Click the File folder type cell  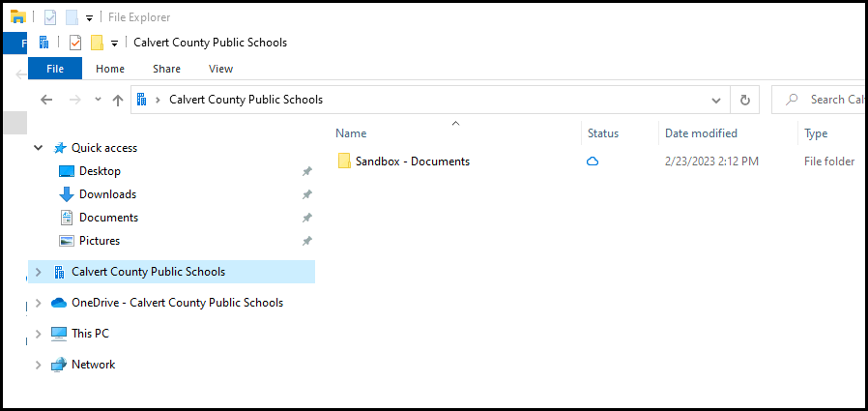[829, 161]
